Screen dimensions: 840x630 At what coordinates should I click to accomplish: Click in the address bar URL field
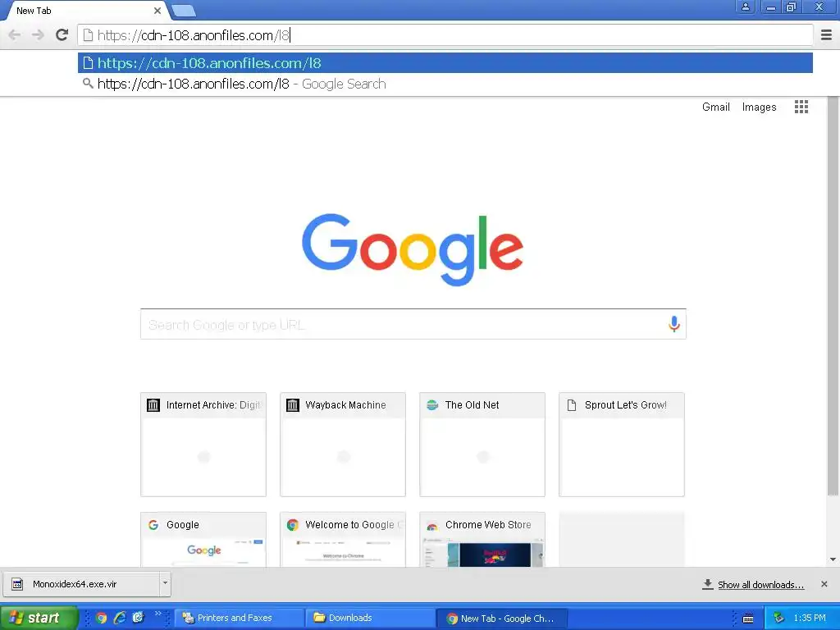(x=445, y=35)
